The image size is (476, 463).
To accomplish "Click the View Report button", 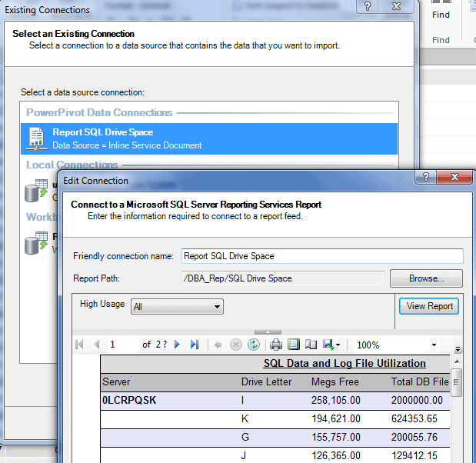I will 429,306.
